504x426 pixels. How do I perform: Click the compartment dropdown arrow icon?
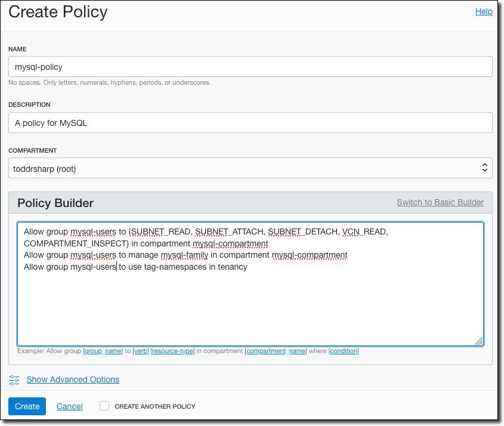(484, 168)
